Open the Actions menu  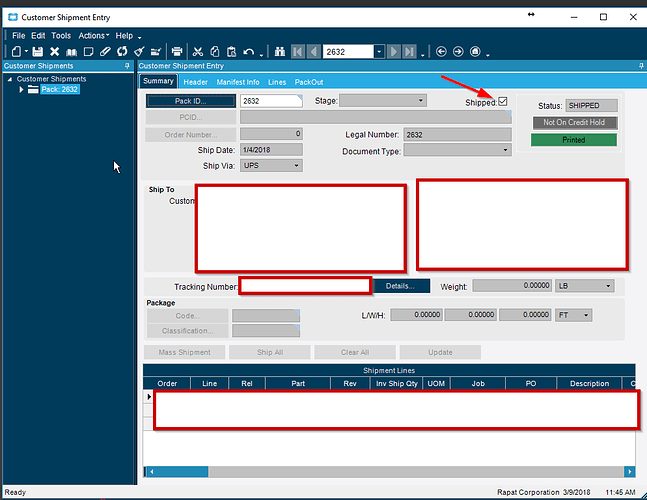pyautogui.click(x=93, y=35)
